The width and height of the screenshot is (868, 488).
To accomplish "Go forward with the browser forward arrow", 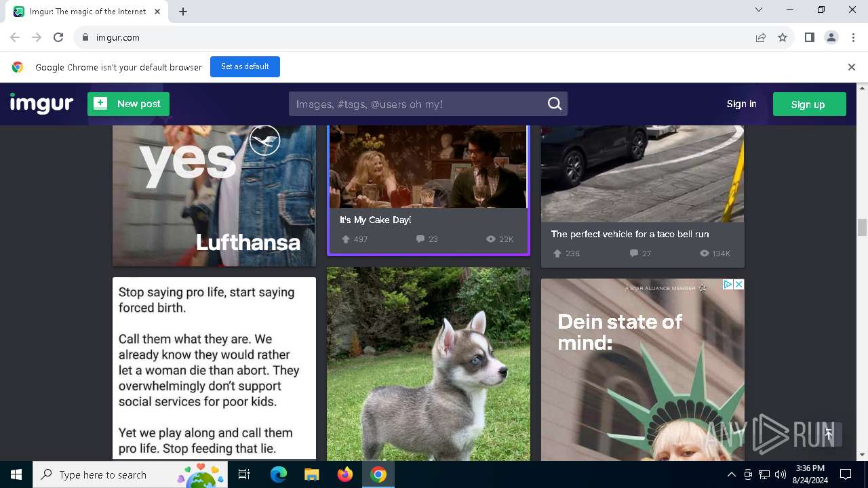I will coord(37,37).
